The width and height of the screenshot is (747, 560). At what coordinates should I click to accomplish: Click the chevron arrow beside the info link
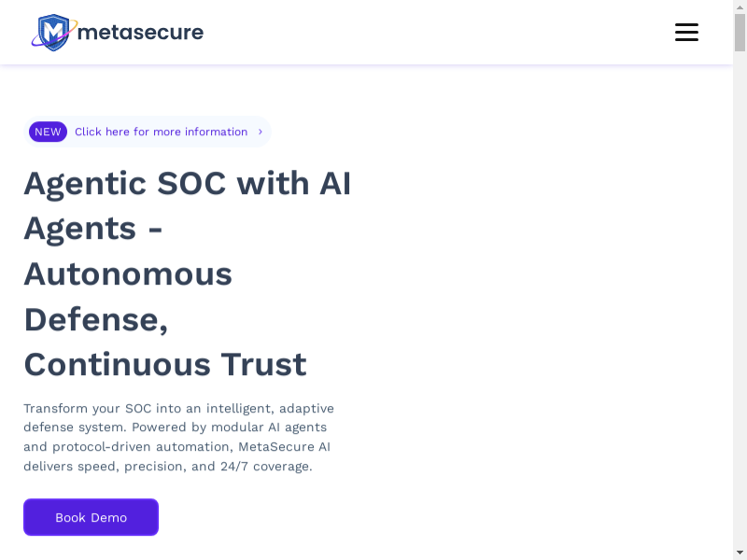(x=261, y=132)
